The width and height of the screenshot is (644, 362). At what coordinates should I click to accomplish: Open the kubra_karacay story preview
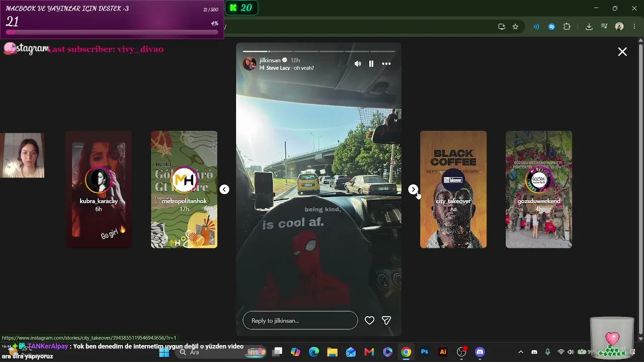(99, 190)
